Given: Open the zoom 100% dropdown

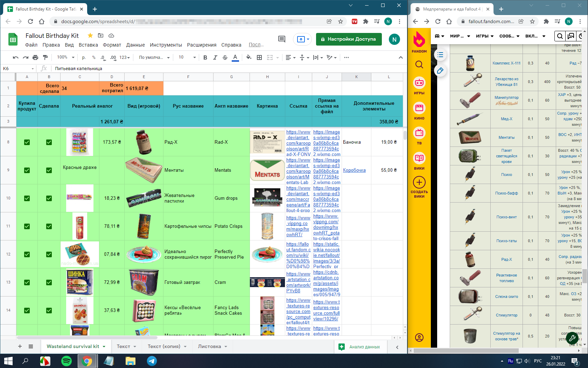Looking at the screenshot, I should (66, 57).
